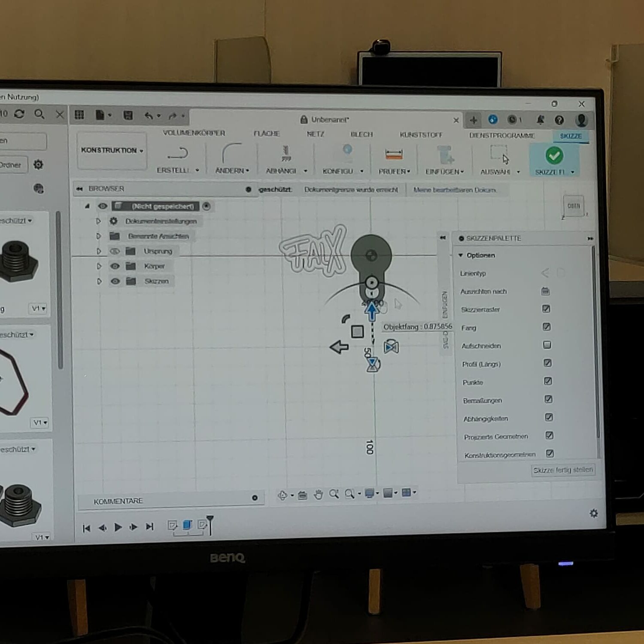Expand the Dokumenteinstellungen tree item

(98, 221)
